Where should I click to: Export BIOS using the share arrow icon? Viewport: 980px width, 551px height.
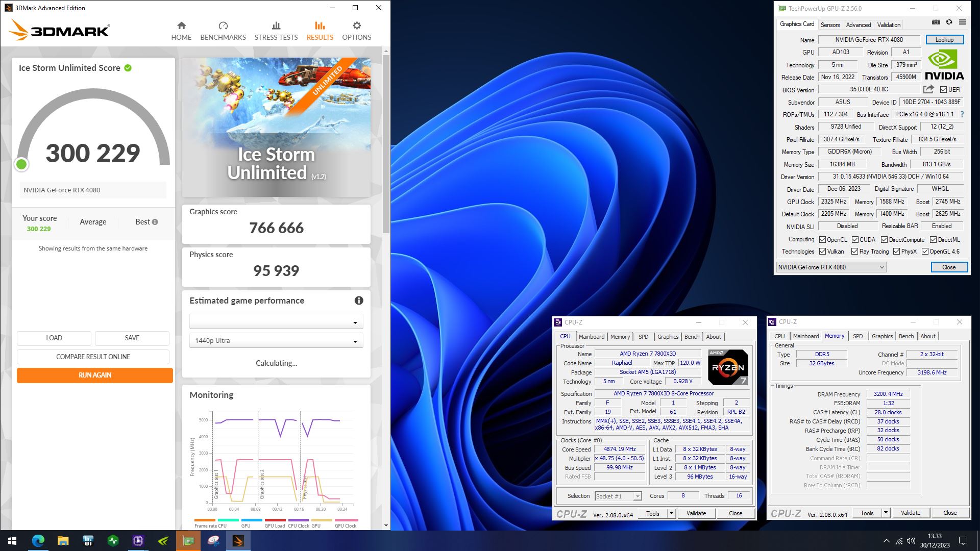click(928, 89)
